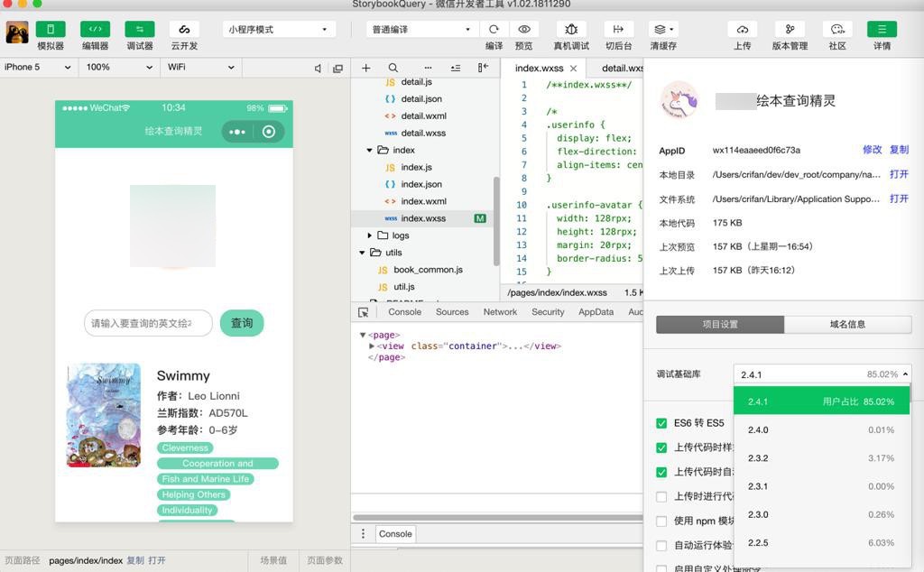Add a new file with plus icon
This screenshot has height=572, width=924.
(x=366, y=68)
